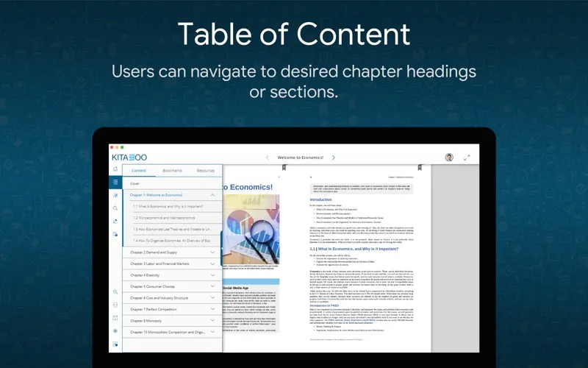Switch to the Content tab
The width and height of the screenshot is (588, 368).
(139, 171)
